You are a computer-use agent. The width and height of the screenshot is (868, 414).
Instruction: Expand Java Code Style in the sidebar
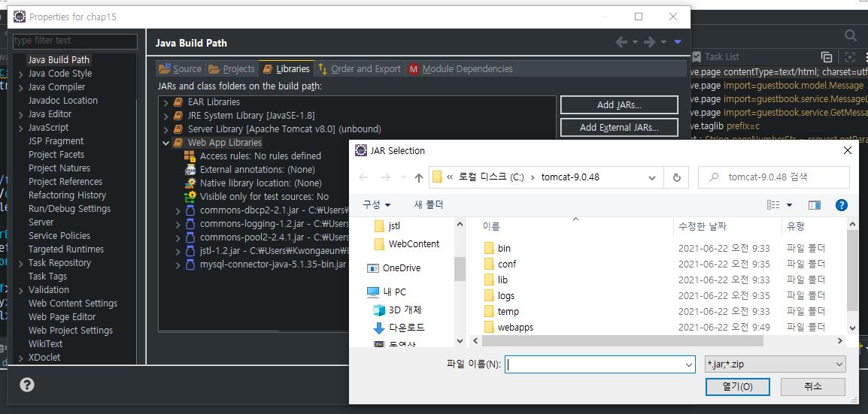pyautogui.click(x=21, y=74)
